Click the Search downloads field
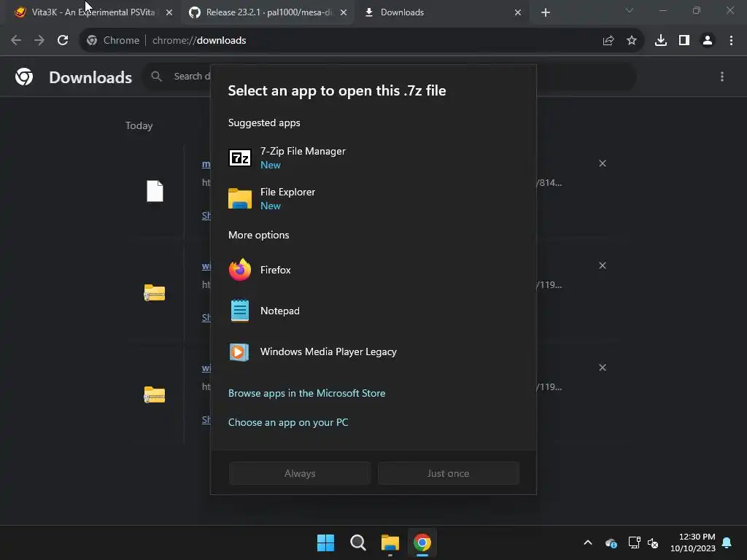Image resolution: width=747 pixels, height=560 pixels. (x=390, y=76)
